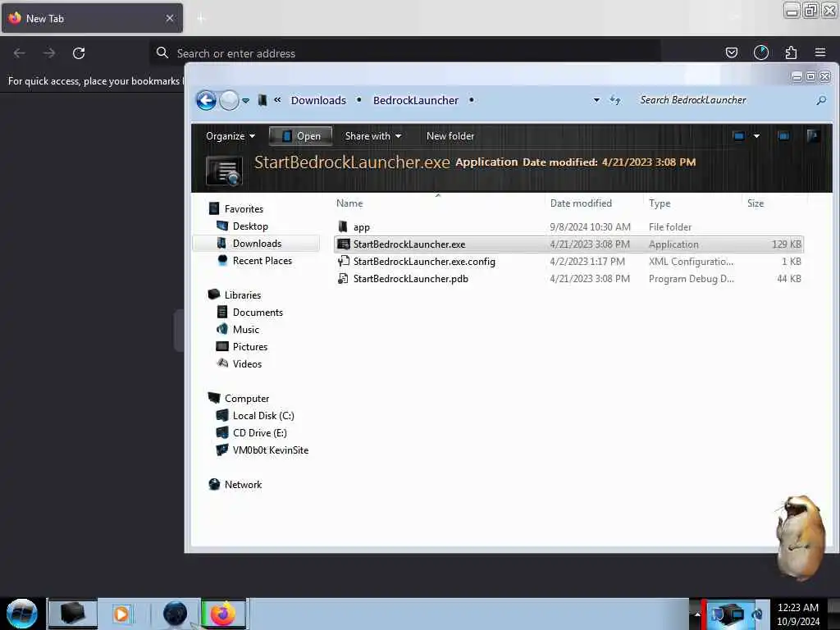Open Music library
840x630 pixels.
pyautogui.click(x=246, y=330)
